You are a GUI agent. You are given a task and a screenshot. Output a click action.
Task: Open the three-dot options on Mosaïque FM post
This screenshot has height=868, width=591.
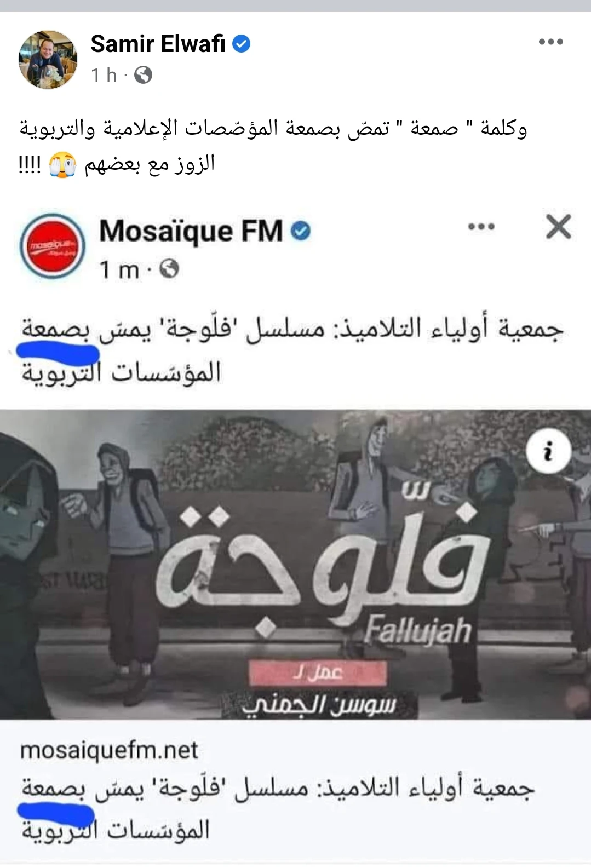point(481,227)
